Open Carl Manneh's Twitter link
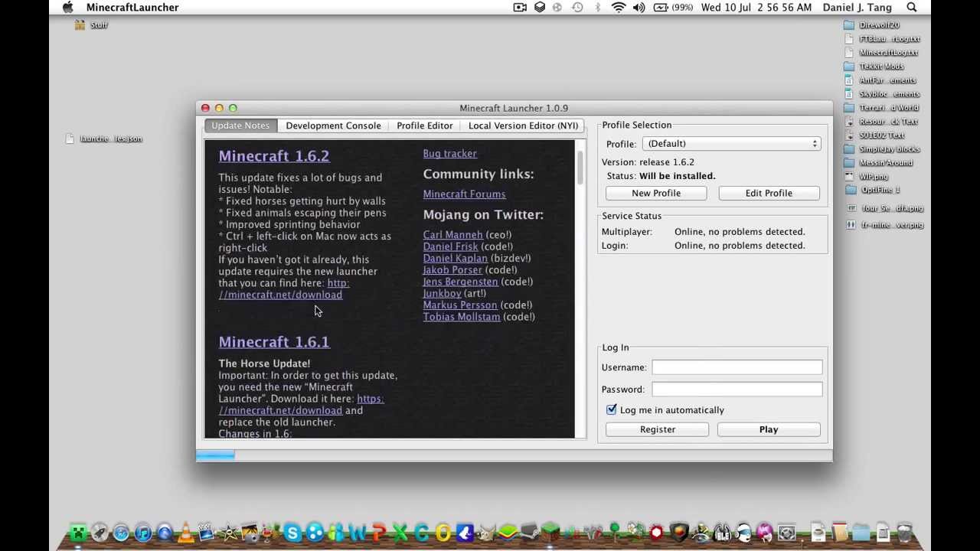 [452, 235]
